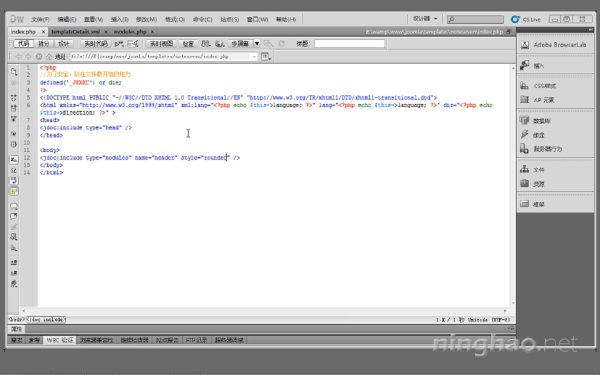This screenshot has height=375, width=600.
Task: Open the icon menu right after 检查
Action: (x=206, y=44)
